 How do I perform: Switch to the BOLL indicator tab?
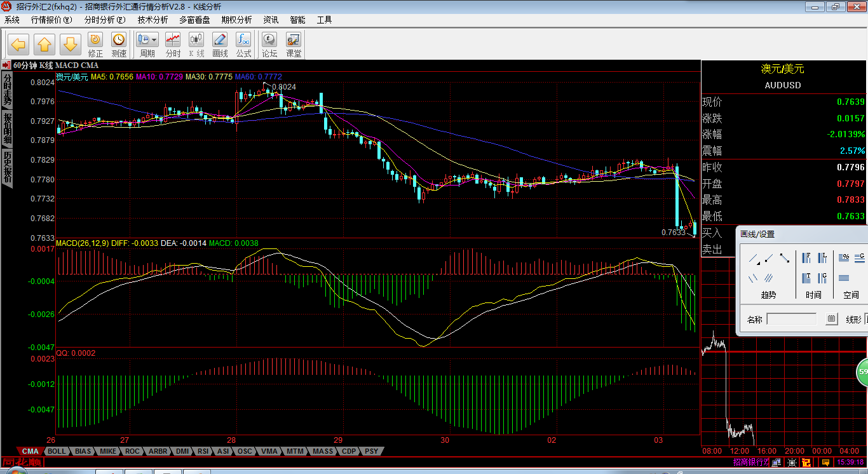[57, 451]
